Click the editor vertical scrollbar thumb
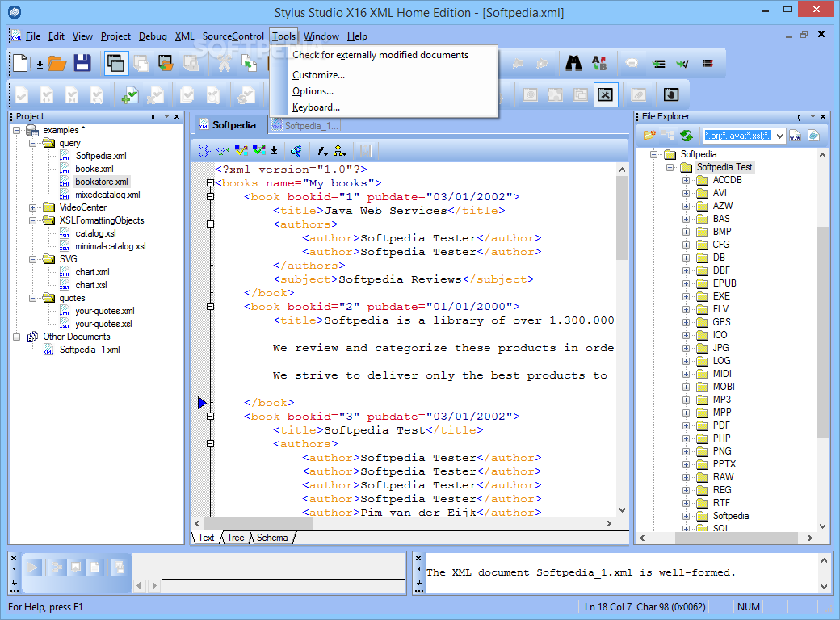The width and height of the screenshot is (840, 620). pos(622,219)
